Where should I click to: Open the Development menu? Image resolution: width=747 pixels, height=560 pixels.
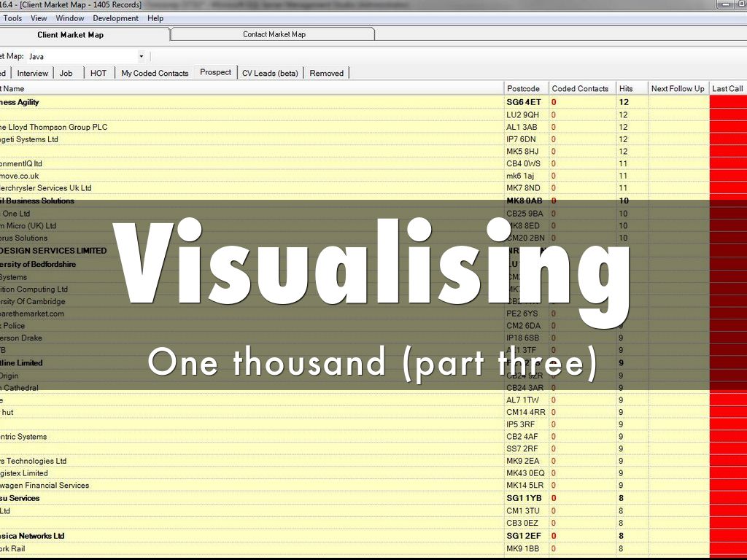(x=115, y=18)
